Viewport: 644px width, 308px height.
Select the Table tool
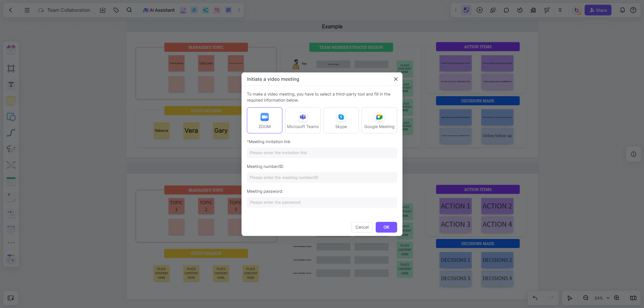(11, 181)
